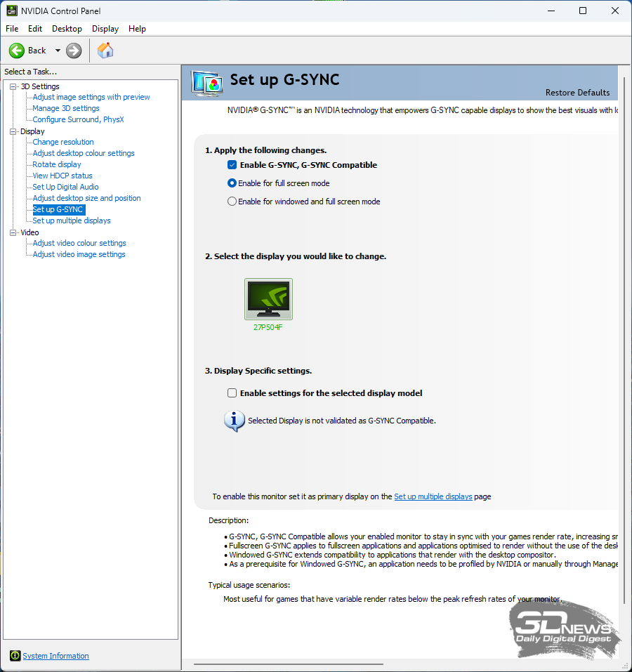The height and width of the screenshot is (672, 632).
Task: Open Adjust video image settings
Action: (79, 255)
